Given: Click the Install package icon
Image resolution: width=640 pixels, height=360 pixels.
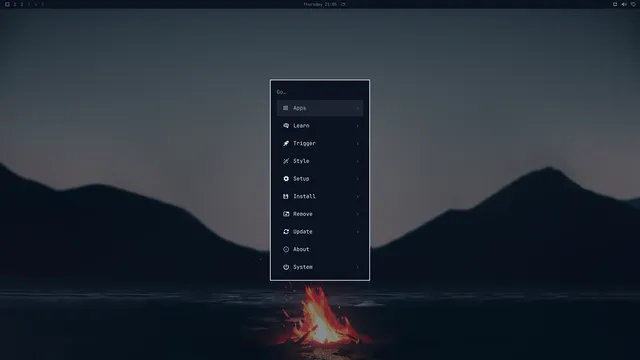Looking at the screenshot, I should [286, 196].
